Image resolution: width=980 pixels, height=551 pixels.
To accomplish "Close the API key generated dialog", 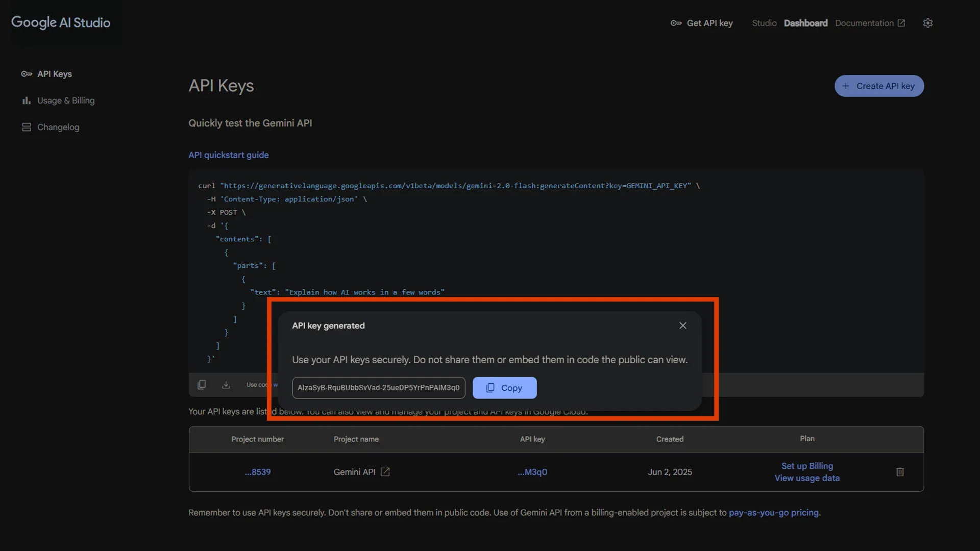I will (682, 325).
